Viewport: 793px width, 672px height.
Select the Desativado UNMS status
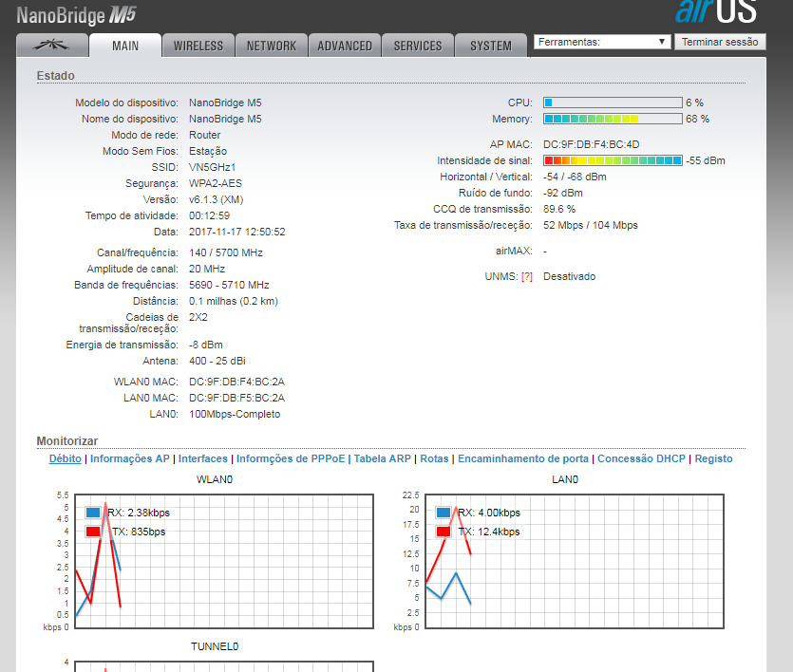pyautogui.click(x=570, y=277)
